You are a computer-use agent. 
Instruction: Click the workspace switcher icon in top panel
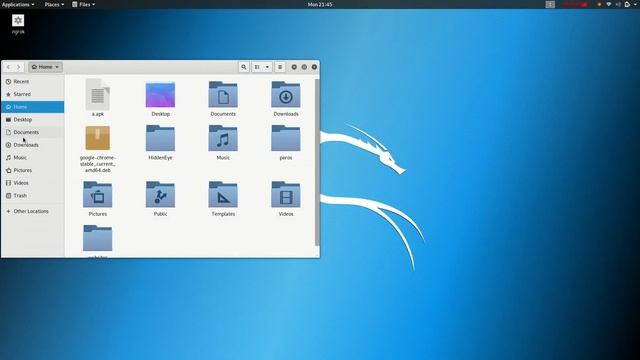click(x=550, y=4)
